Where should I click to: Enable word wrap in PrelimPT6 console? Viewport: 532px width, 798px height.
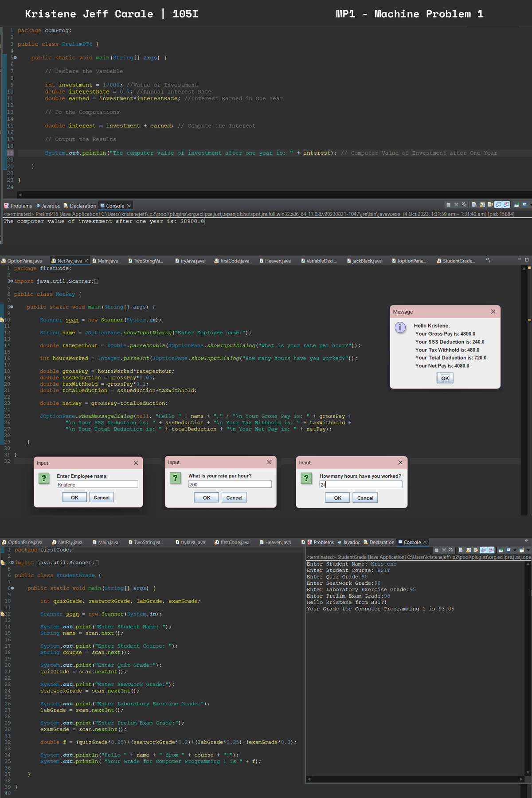pos(490,205)
